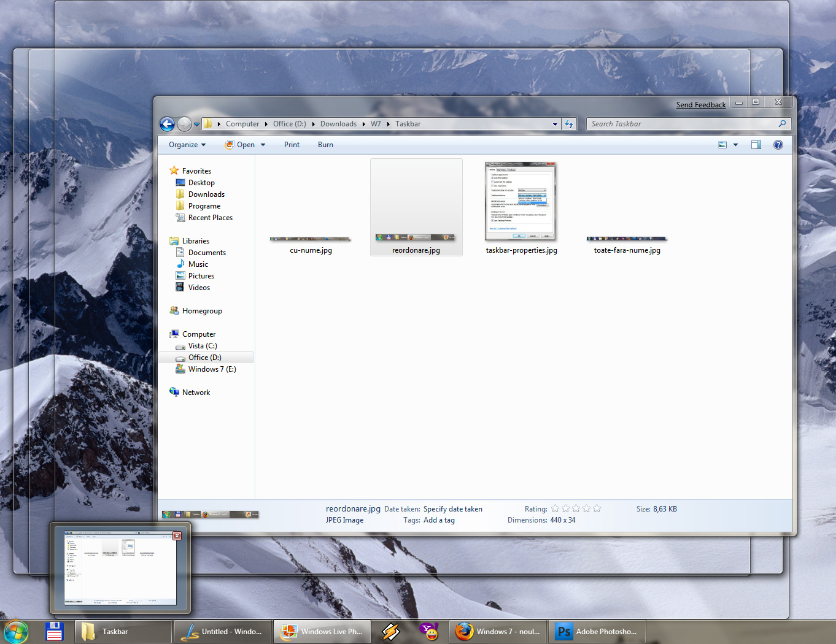The height and width of the screenshot is (644, 836).
Task: Select Libraries in navigation pane
Action: (190, 241)
